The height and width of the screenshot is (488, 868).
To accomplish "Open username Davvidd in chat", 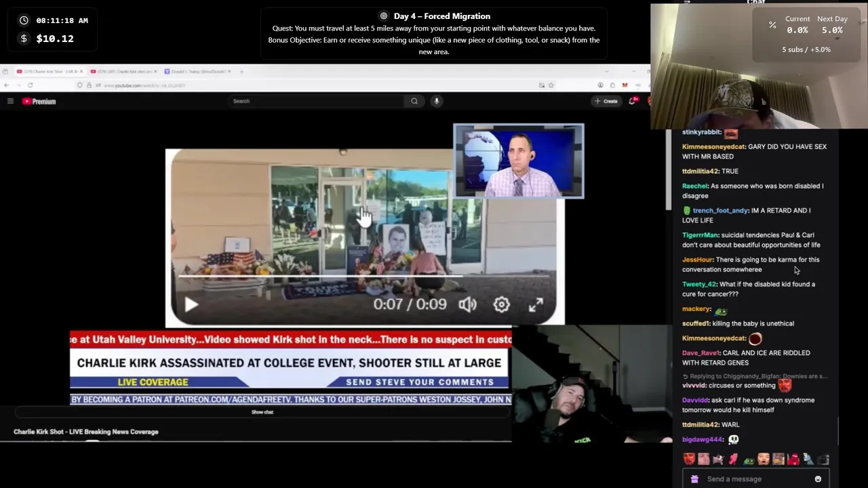I will [695, 400].
